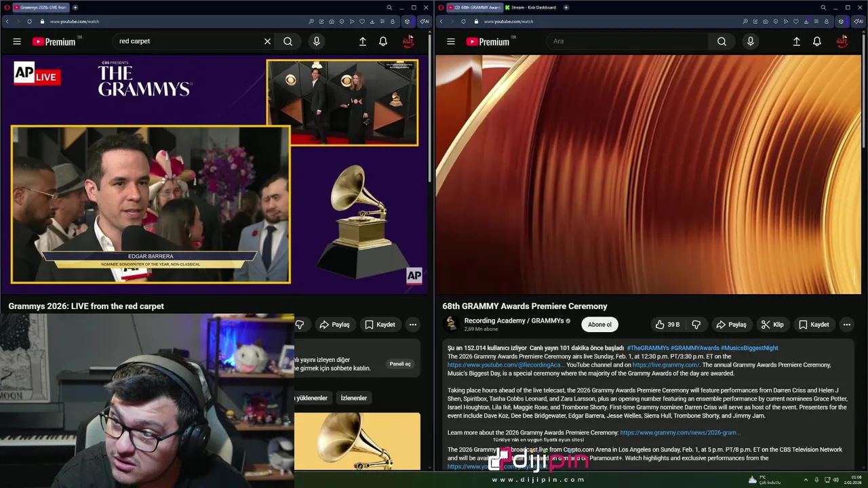Screen dimensions: 868x488
Task: Click the #TheGRAMMYs hashtag
Action: pyautogui.click(x=647, y=348)
